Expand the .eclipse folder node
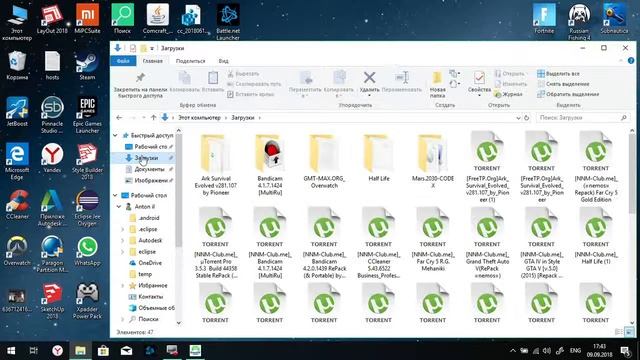The width and height of the screenshot is (640, 360). 122,229
